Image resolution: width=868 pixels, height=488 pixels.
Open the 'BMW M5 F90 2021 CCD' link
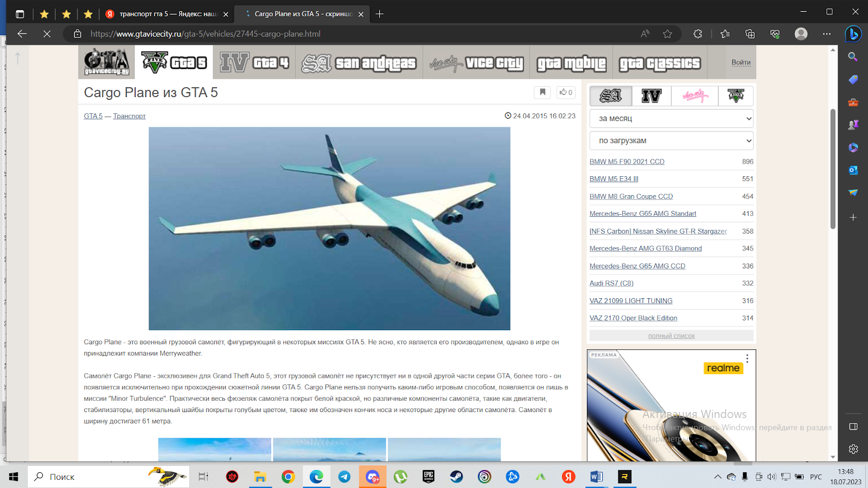tap(627, 162)
